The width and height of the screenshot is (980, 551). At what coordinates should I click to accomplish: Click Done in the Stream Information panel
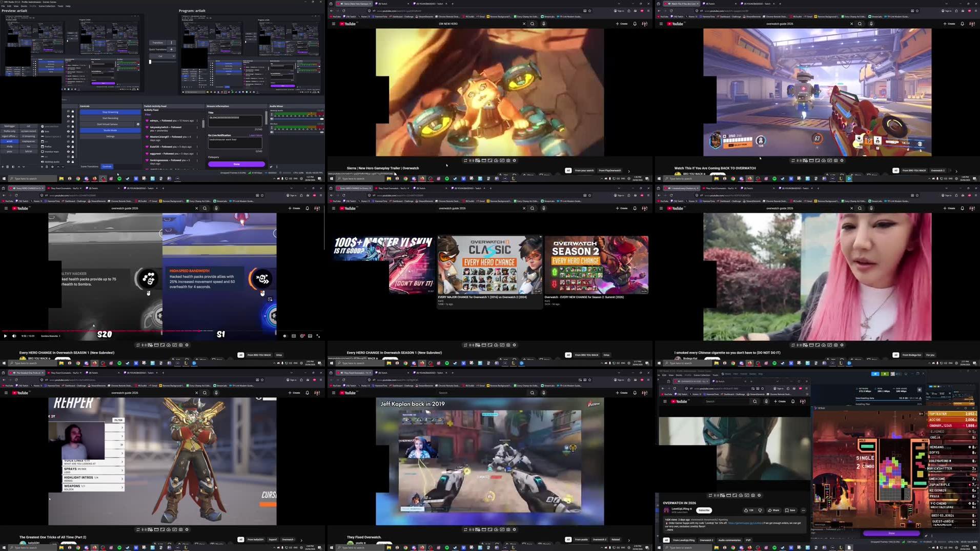[x=235, y=164]
